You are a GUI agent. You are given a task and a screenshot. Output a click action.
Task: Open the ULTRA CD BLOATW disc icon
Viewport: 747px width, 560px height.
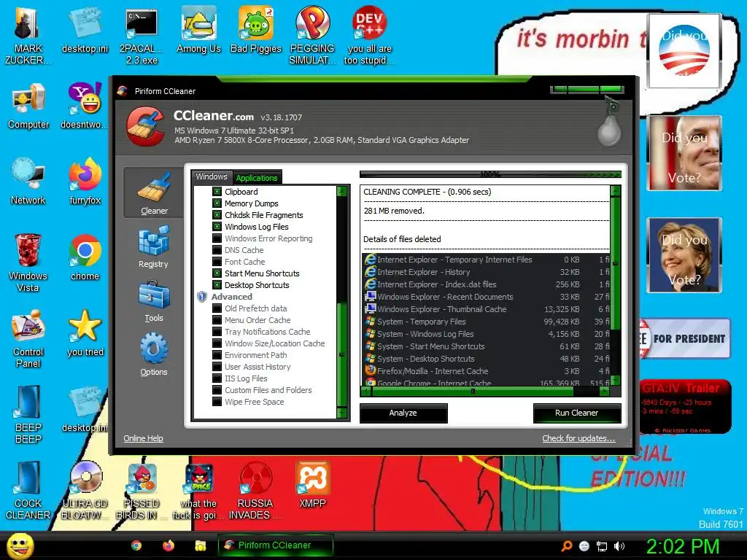point(85,491)
